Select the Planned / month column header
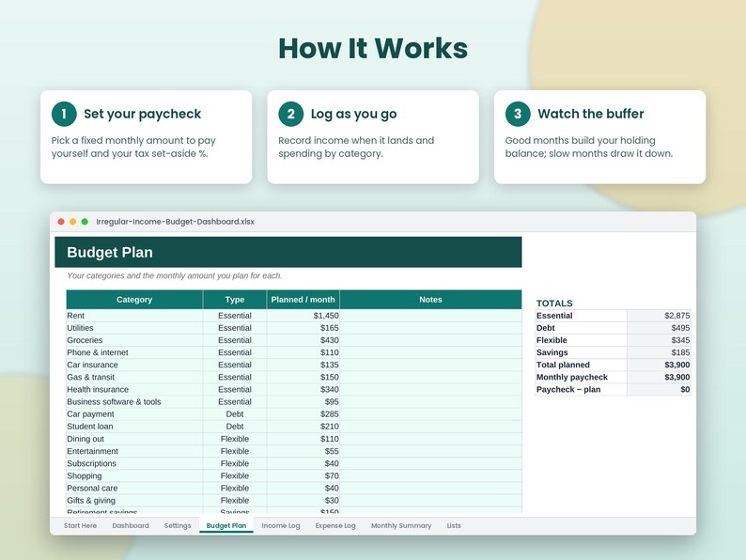746x560 pixels. [x=303, y=300]
